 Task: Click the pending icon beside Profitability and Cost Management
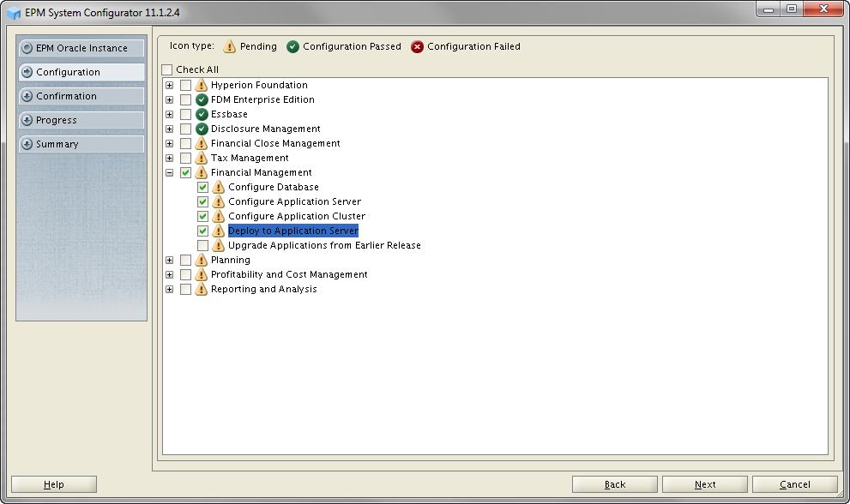point(202,275)
